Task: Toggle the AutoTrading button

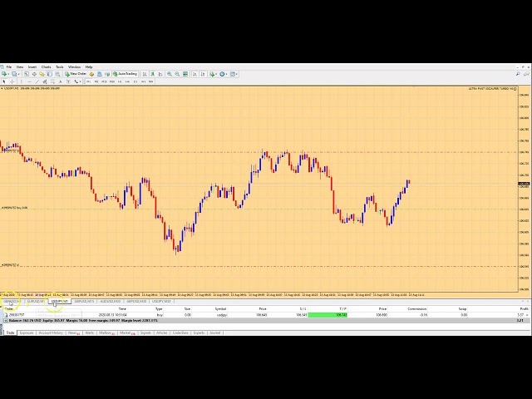Action: (126, 73)
